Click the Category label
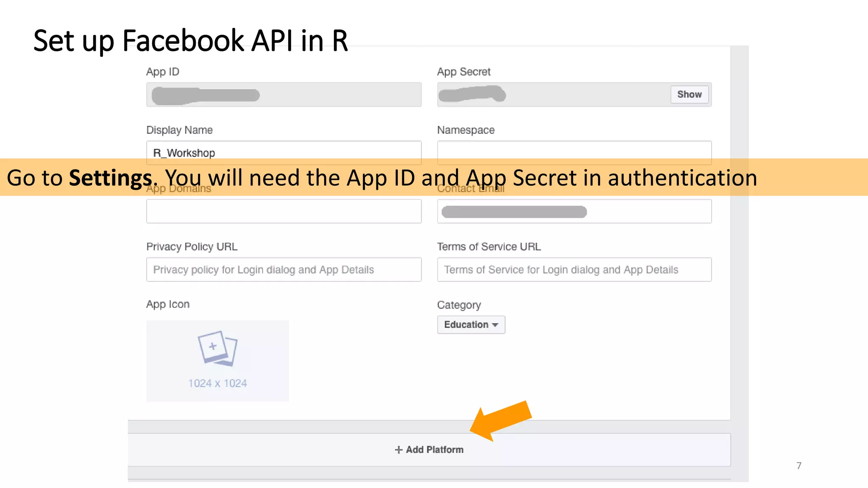The image size is (868, 488). [459, 305]
